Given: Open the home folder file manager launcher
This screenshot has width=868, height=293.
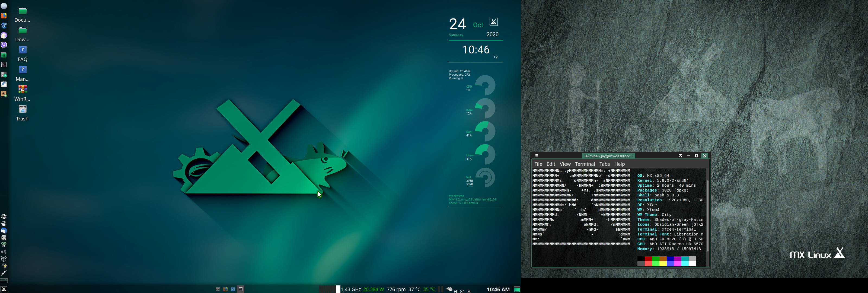Looking at the screenshot, I should pos(4,55).
